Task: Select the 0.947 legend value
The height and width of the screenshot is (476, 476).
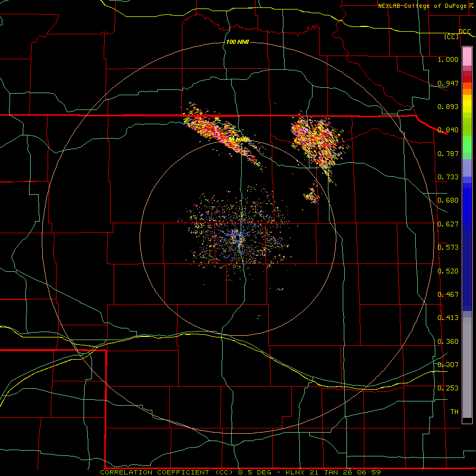Action: click(448, 83)
